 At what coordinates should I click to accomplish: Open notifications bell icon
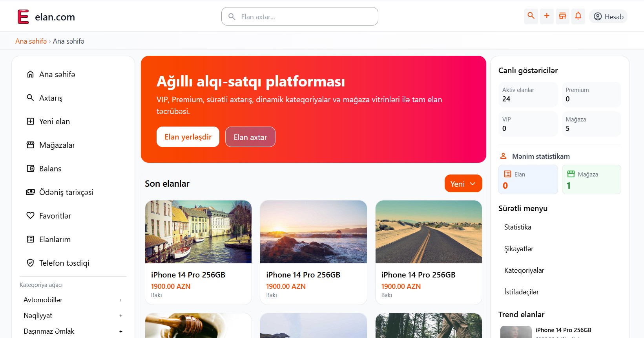pos(578,16)
